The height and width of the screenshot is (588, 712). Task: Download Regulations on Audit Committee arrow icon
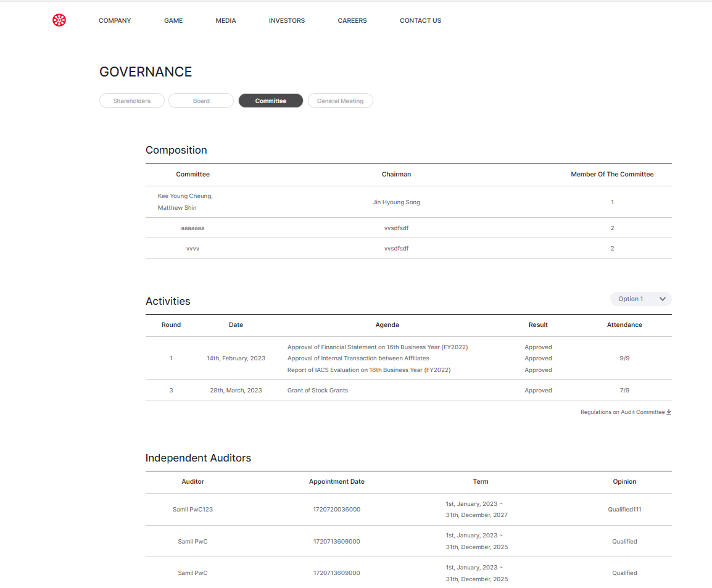point(669,412)
